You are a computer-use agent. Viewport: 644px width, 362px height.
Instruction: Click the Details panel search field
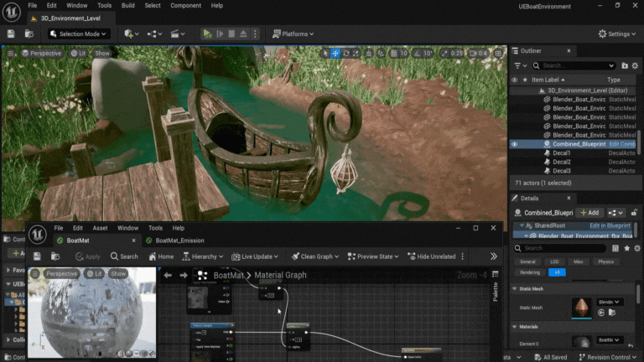pos(560,248)
